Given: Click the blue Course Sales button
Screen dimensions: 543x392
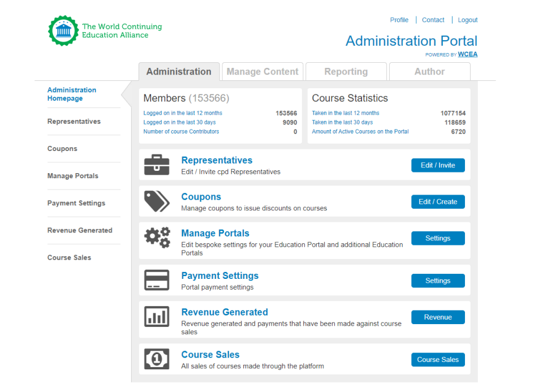Looking at the screenshot, I should point(438,360).
